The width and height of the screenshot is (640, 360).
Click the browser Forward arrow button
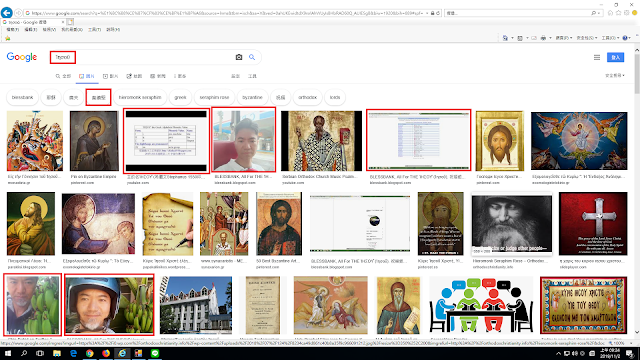coord(18,13)
